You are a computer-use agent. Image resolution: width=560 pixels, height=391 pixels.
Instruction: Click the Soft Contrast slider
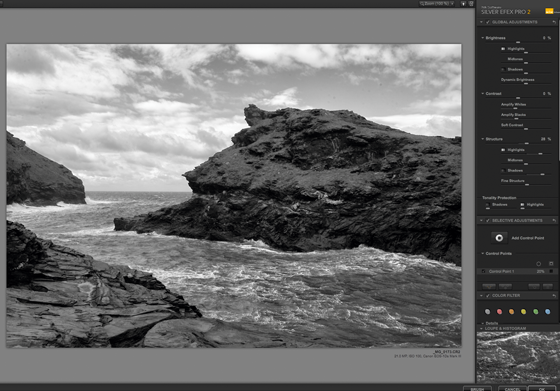526,129
